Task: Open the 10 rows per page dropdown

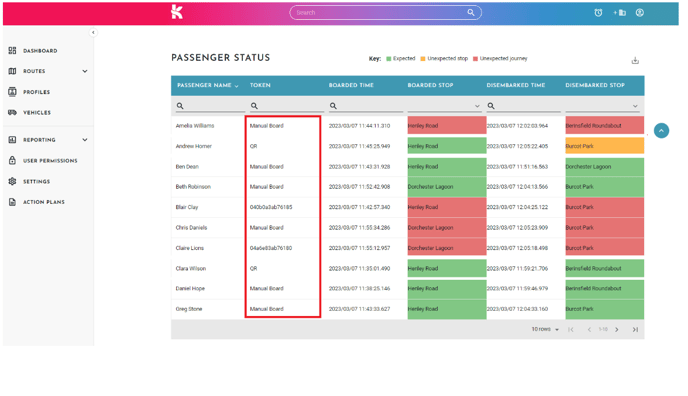Action: coord(545,329)
